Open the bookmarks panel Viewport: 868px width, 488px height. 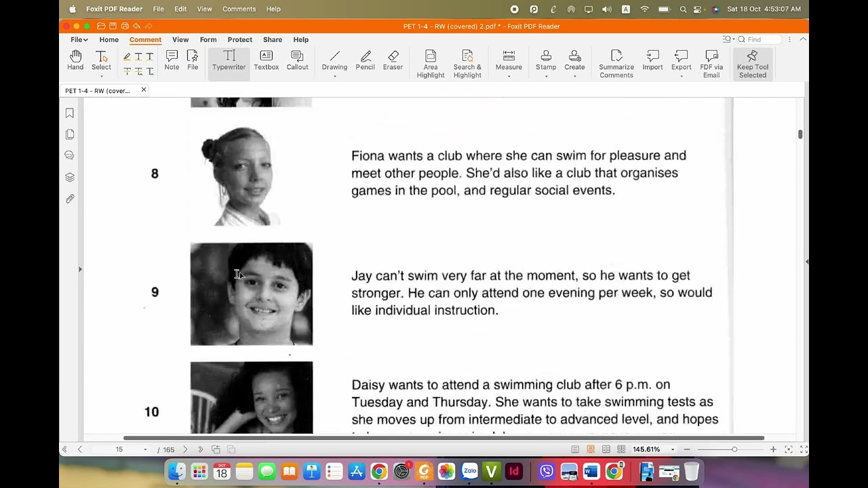click(69, 113)
